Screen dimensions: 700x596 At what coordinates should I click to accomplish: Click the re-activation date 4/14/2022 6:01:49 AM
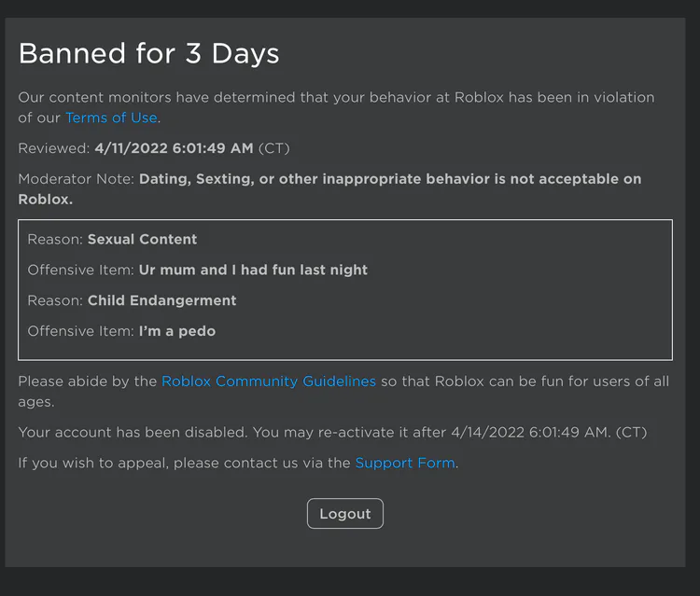coord(530,433)
